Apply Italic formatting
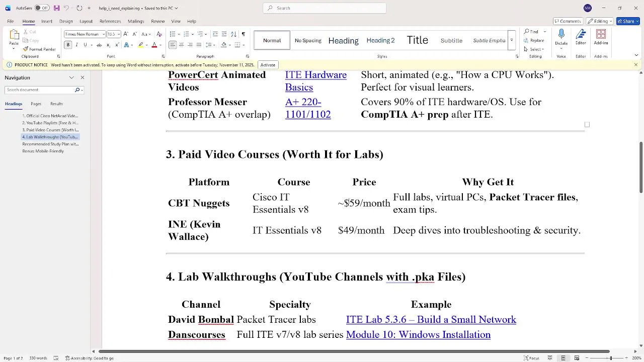The width and height of the screenshot is (644, 362). coord(76,45)
